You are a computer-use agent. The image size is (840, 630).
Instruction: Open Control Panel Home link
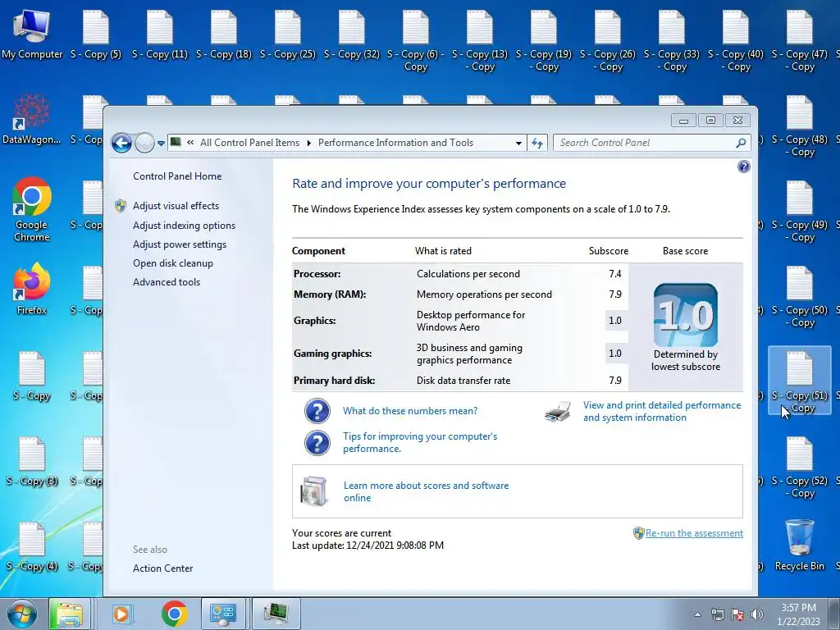177,176
